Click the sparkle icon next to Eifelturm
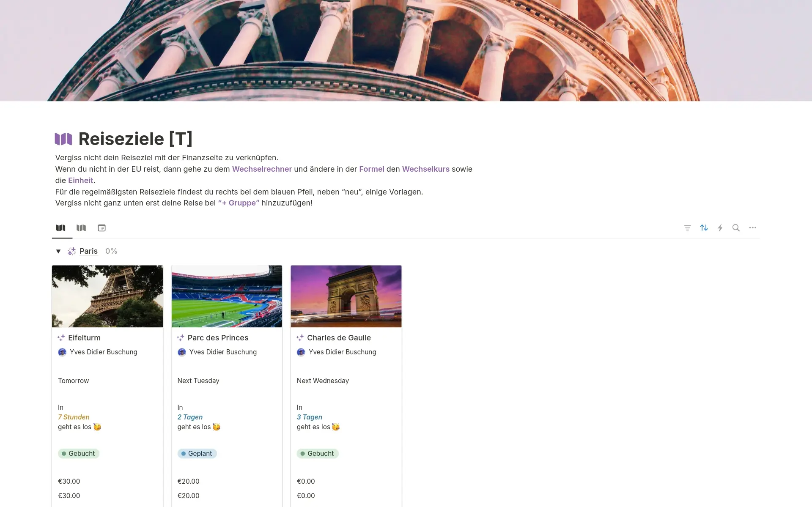 (61, 337)
